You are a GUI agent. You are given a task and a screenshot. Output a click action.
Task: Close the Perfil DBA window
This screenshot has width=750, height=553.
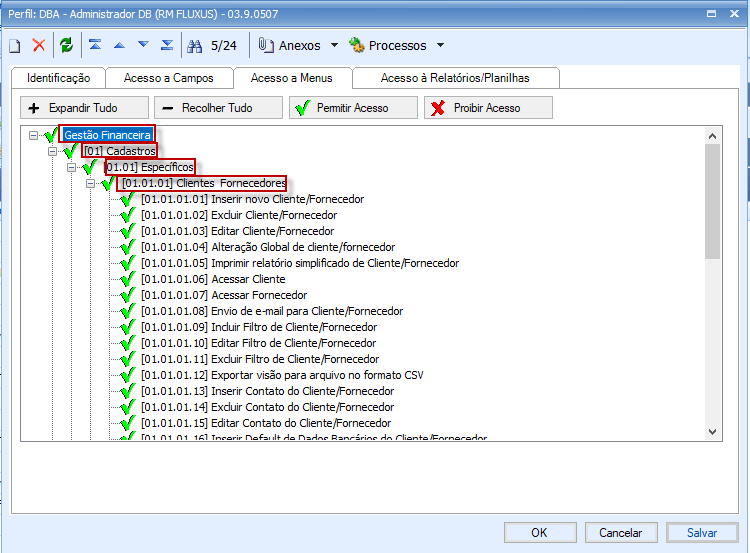tap(734, 13)
